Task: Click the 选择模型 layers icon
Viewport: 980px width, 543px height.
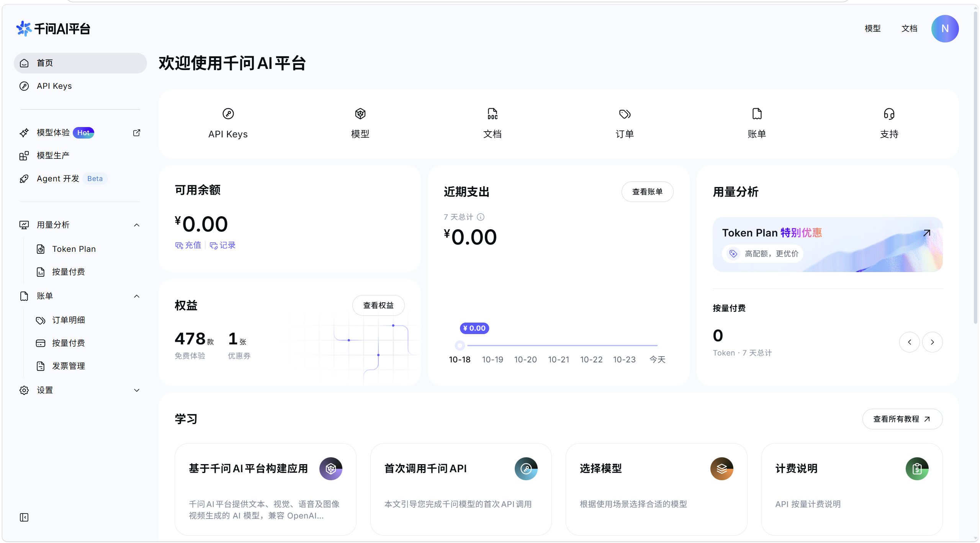Action: point(722,468)
